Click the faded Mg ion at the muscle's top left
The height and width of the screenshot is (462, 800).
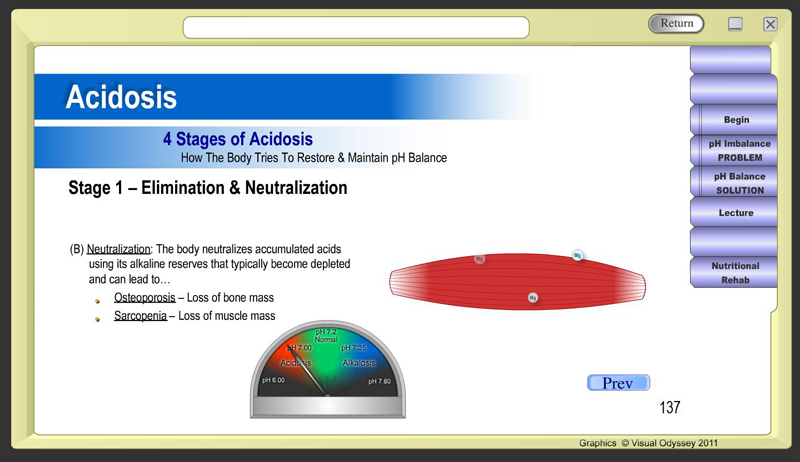click(x=480, y=259)
